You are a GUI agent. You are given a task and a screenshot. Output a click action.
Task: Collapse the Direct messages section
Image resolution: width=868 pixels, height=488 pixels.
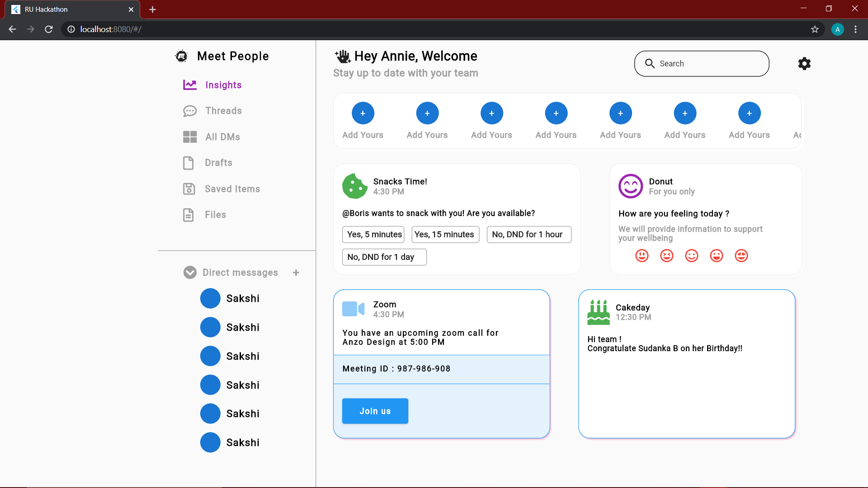pyautogui.click(x=190, y=272)
